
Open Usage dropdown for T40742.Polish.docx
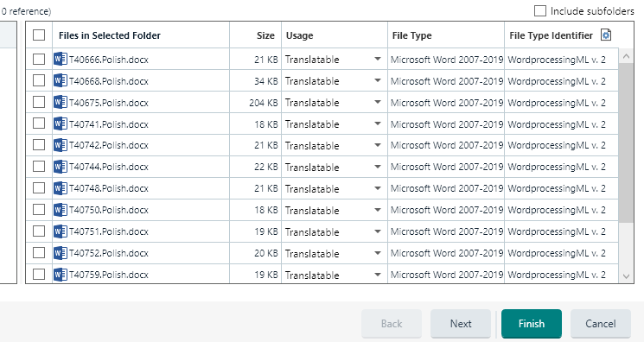tap(378, 145)
